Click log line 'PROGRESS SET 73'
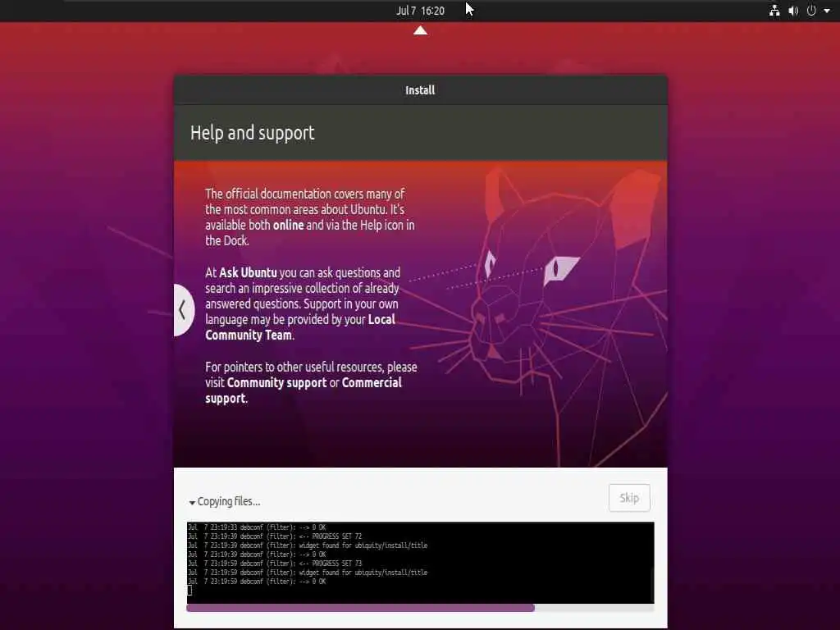Screen dimensions: 840x630 [275, 564]
